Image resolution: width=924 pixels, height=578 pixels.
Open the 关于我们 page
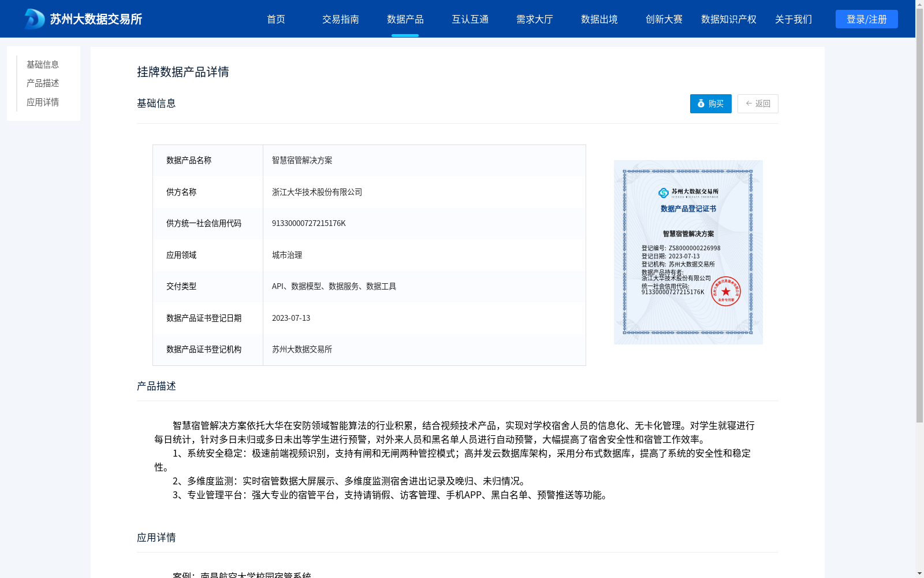coord(793,19)
